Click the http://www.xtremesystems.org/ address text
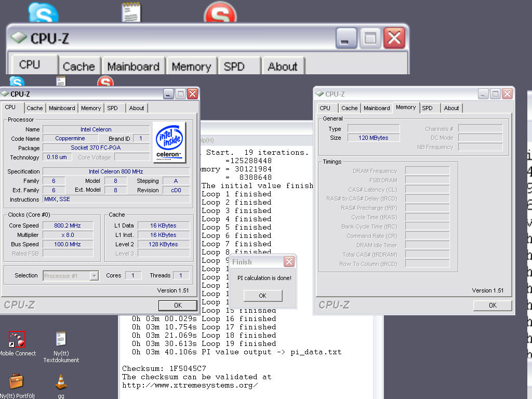 (x=190, y=385)
